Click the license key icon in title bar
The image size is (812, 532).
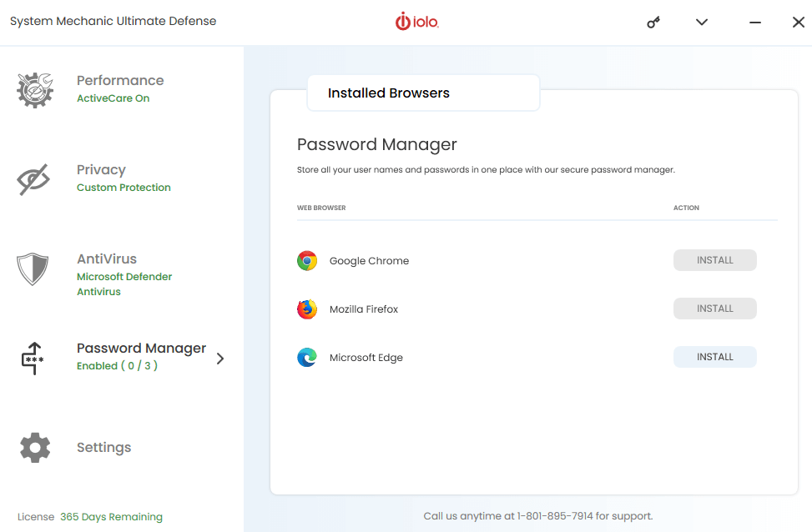[x=653, y=23]
